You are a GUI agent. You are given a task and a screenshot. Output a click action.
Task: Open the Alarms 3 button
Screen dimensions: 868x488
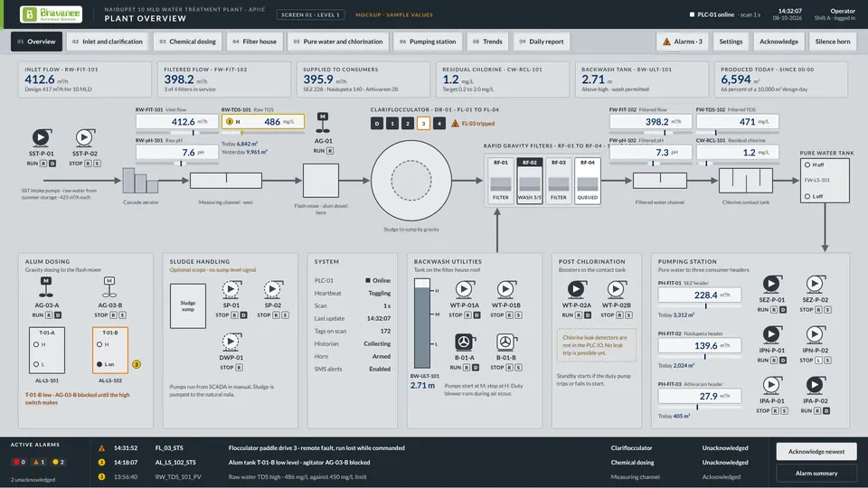pos(683,42)
